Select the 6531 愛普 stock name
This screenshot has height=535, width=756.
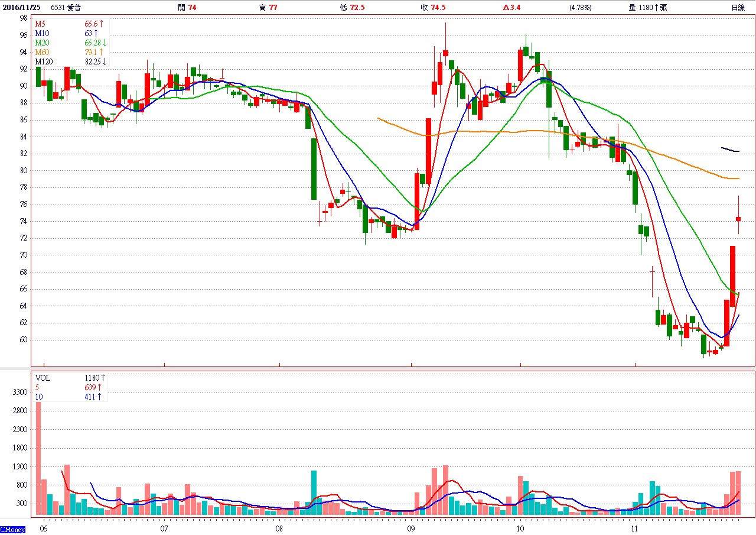[x=66, y=8]
